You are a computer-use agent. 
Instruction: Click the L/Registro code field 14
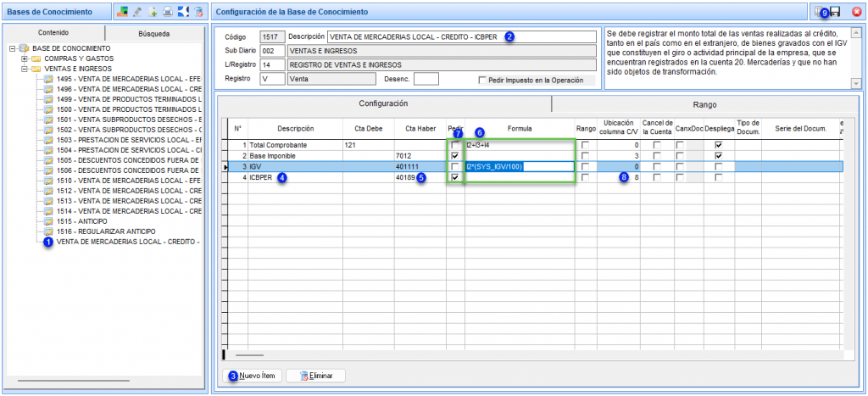[x=272, y=64]
